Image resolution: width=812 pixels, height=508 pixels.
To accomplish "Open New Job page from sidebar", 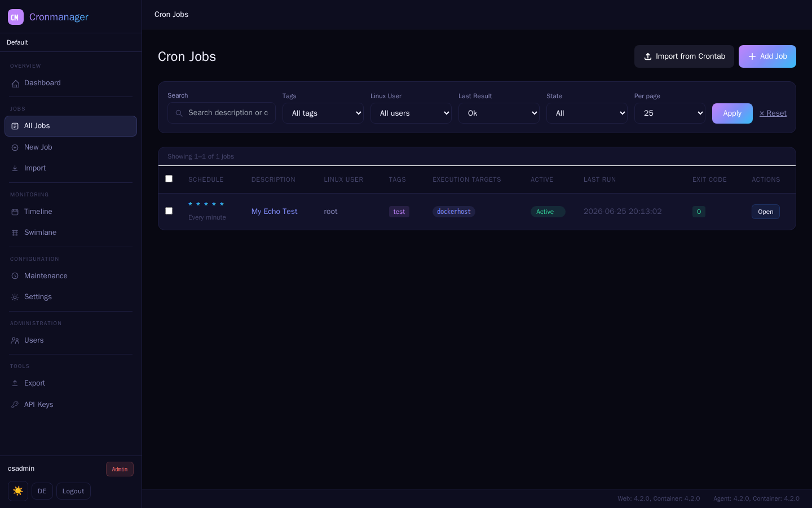I will pyautogui.click(x=70, y=147).
